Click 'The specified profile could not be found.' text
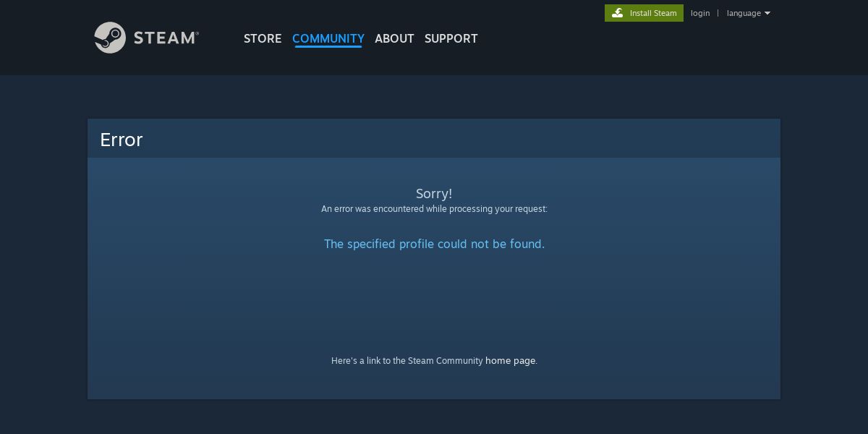Image resolution: width=868 pixels, height=434 pixels. pyautogui.click(x=434, y=244)
